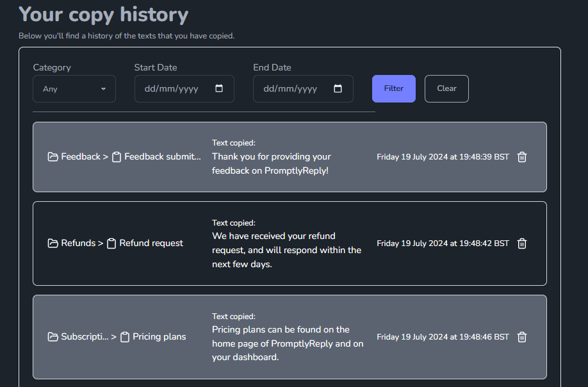Click the Subscripti... folder icon
The width and height of the screenshot is (588, 387).
click(53, 337)
